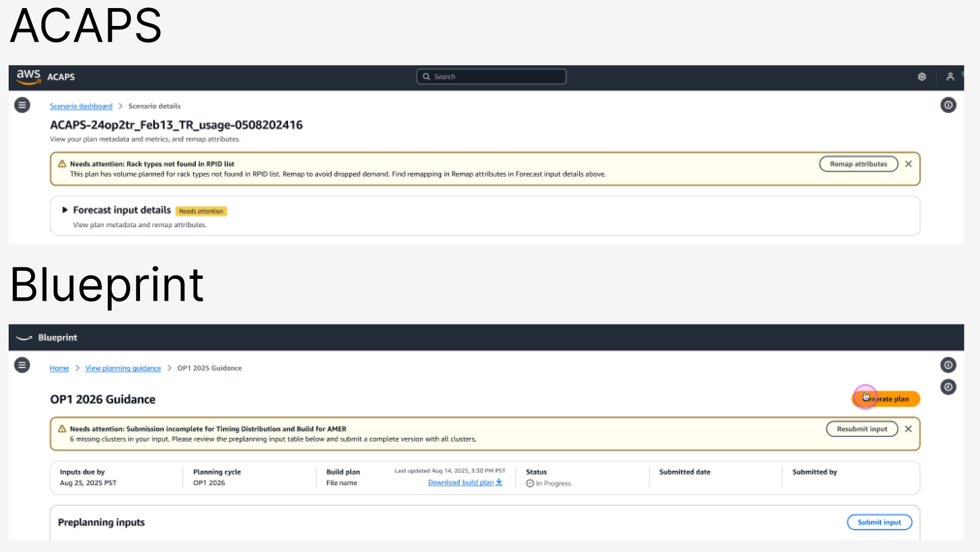Click the Generate plan button
980x552 pixels.
click(886, 399)
